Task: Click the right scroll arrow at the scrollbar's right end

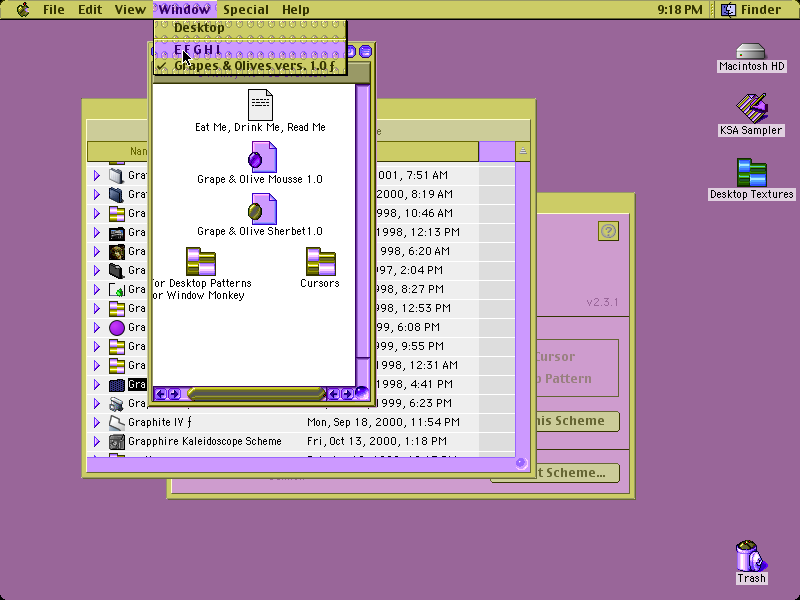Action: click(347, 393)
